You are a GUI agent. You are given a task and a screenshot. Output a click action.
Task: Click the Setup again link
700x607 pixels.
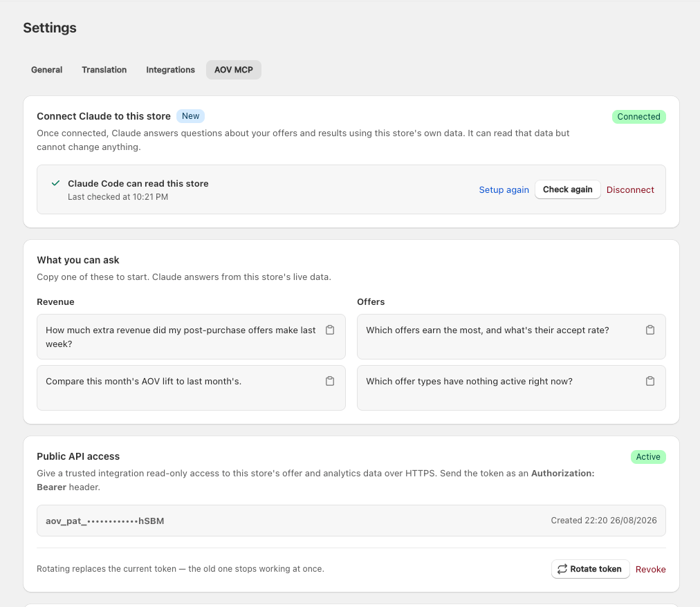[504, 189]
